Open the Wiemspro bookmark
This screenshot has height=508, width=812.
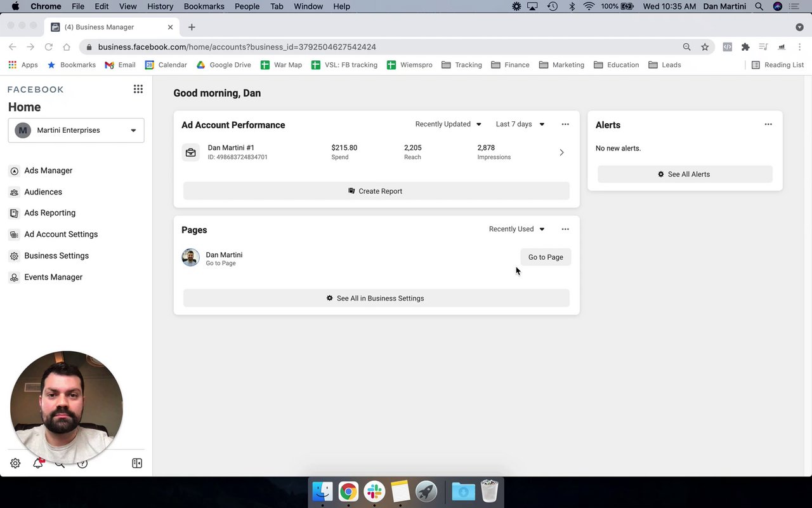409,65
